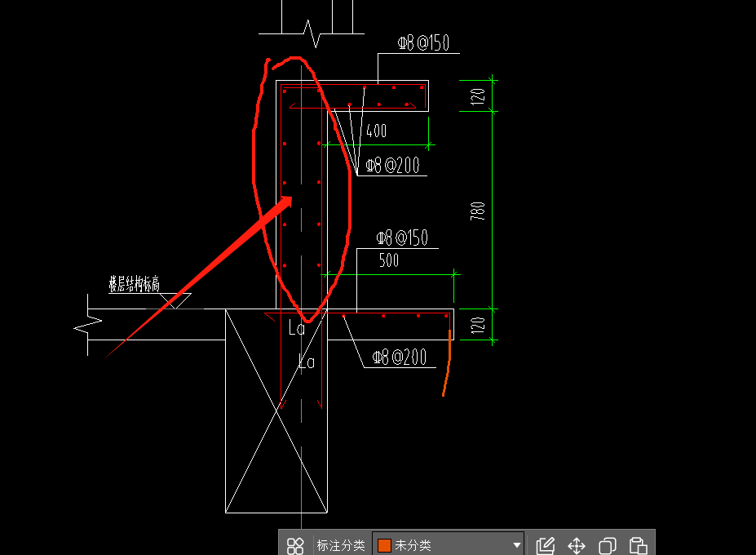Click the 楼层结构标高 elevation label
The width and height of the screenshot is (756, 555).
click(x=134, y=284)
